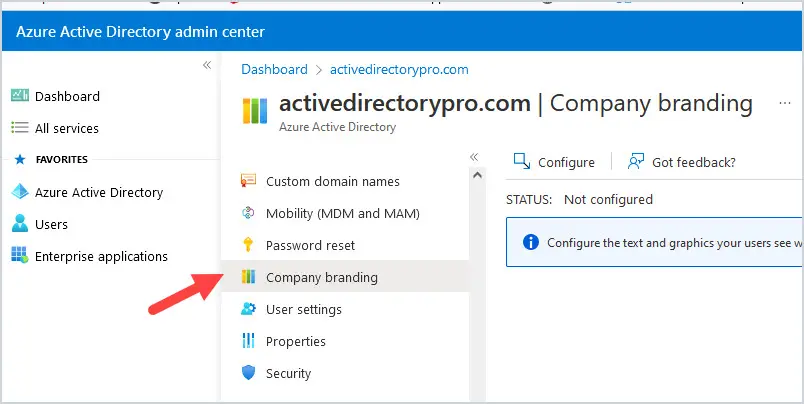Open the ellipsis more options menu
Image resolution: width=804 pixels, height=404 pixels.
785,103
